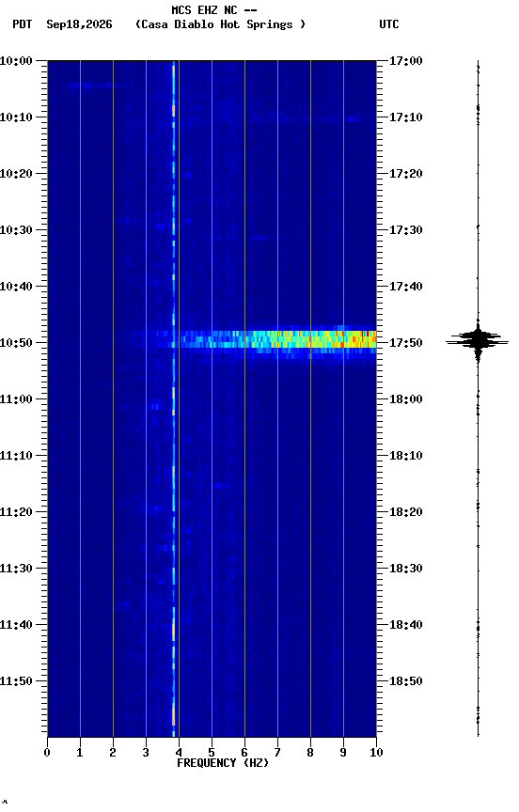Screen dimensions: 519x812
Task: Click the '1' frequency axis label
Action: (80, 753)
